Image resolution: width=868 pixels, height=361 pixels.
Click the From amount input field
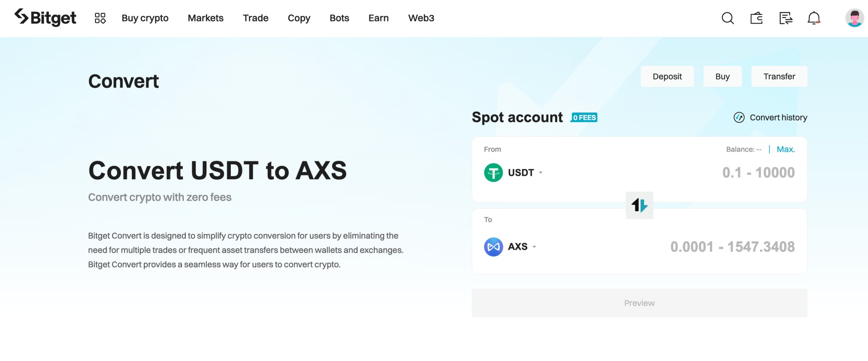click(728, 172)
